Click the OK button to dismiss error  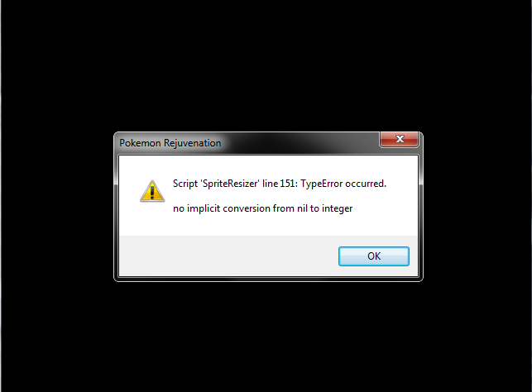coord(373,256)
